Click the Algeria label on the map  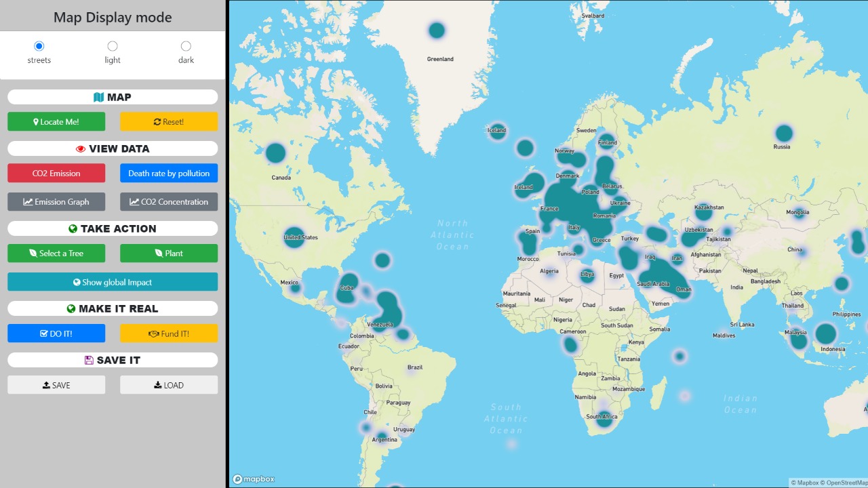tap(549, 271)
